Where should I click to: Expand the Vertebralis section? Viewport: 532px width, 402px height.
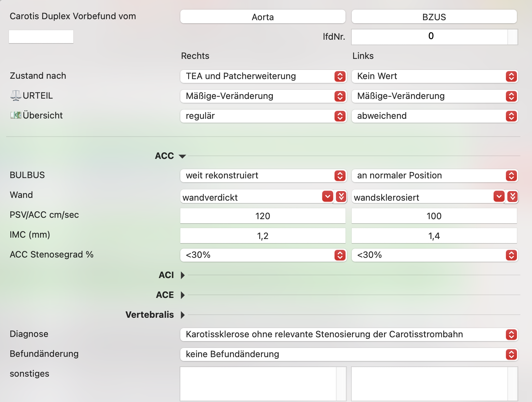(183, 315)
